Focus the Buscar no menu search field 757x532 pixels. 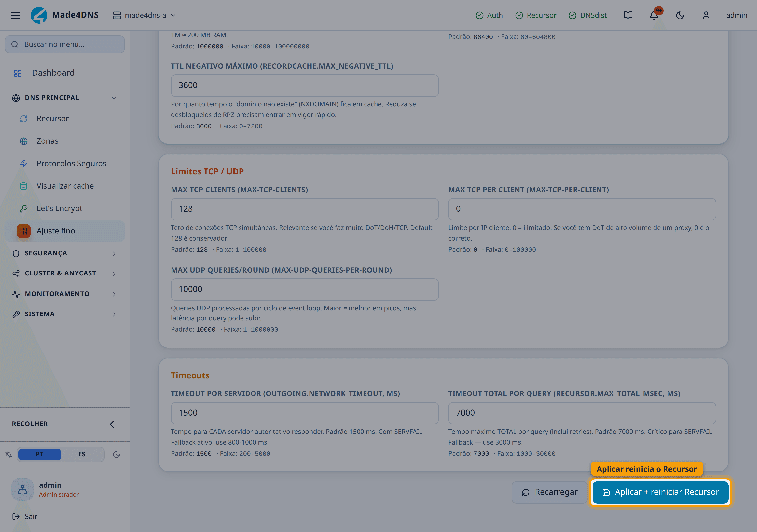point(65,44)
